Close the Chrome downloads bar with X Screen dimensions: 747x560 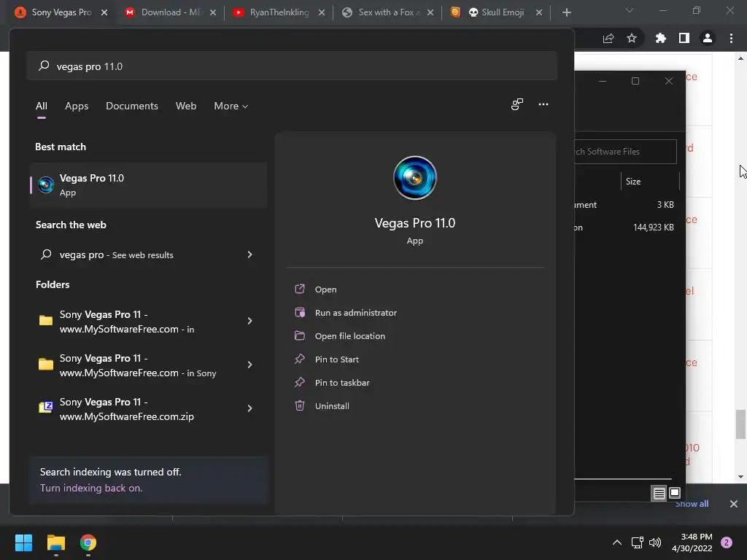[x=734, y=504]
